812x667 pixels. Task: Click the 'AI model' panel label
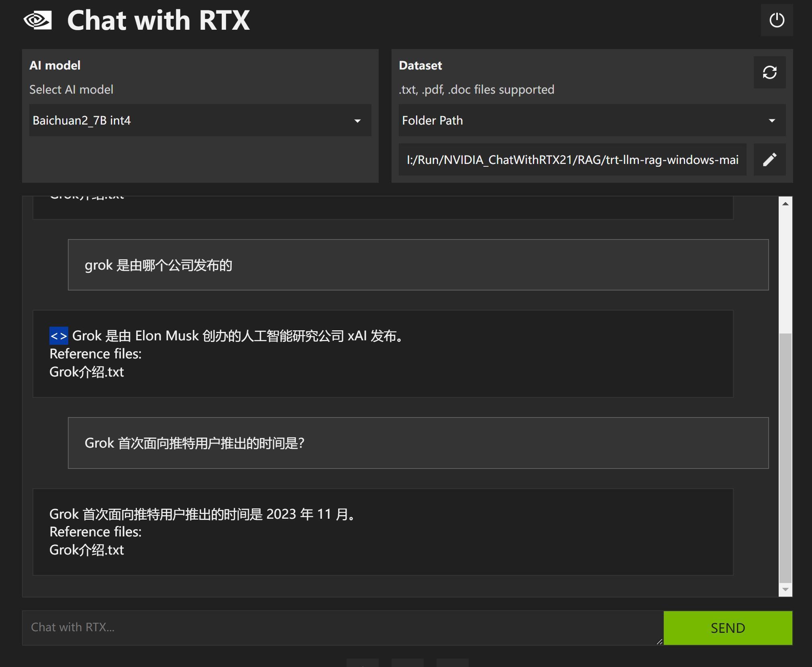click(55, 65)
